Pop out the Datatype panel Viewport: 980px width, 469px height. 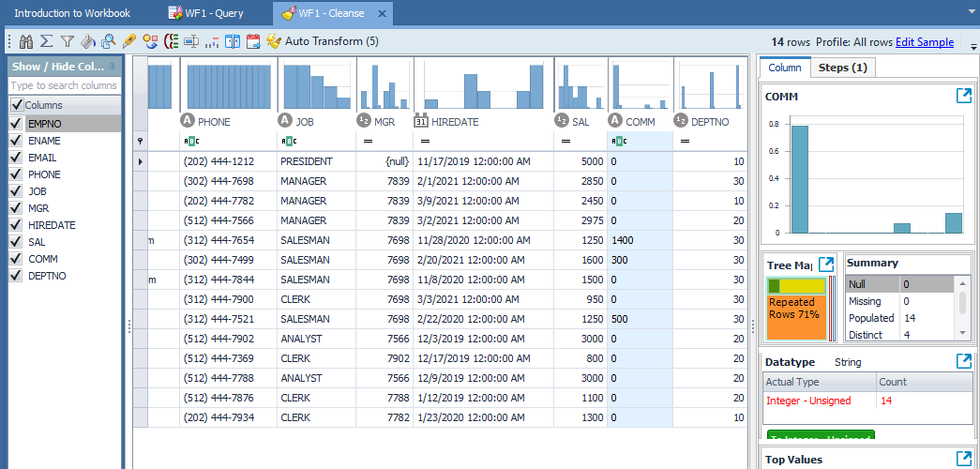964,361
